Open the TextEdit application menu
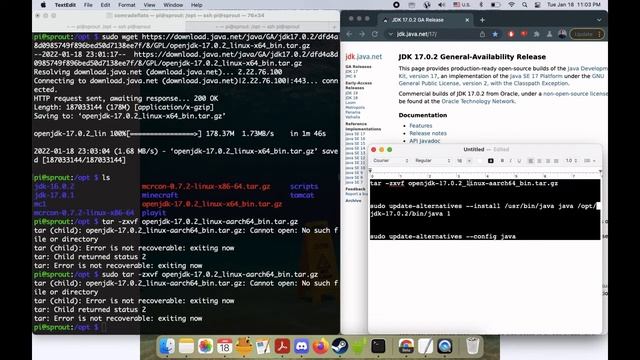The height and width of the screenshot is (360, 640). point(65,5)
